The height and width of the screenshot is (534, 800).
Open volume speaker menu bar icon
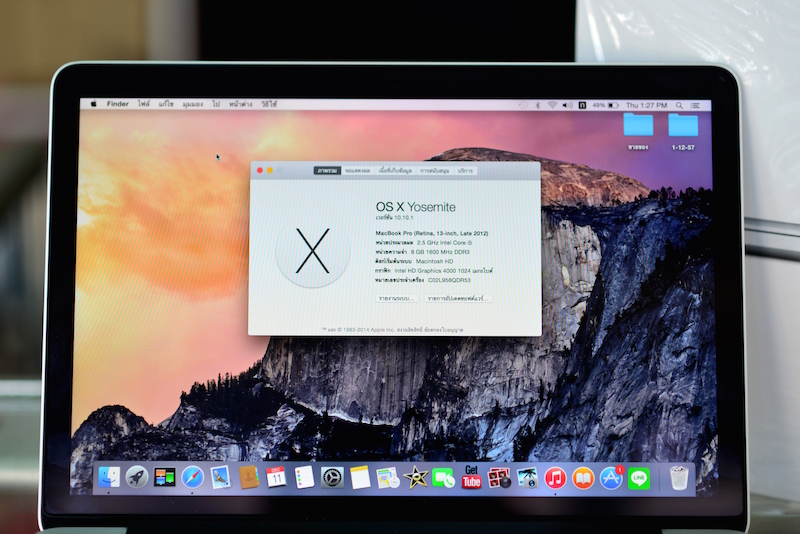[567, 105]
